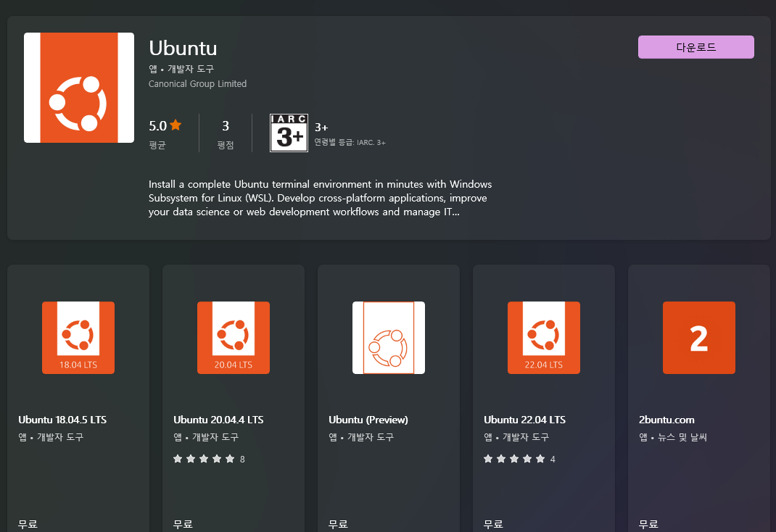The image size is (776, 532).
Task: Click the Ubuntu app title
Action: (183, 48)
